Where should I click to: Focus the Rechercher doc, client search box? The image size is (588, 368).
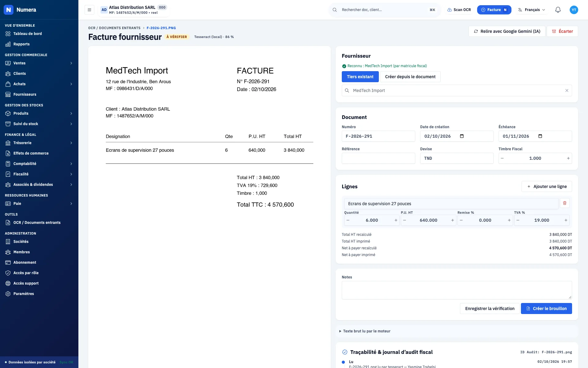[x=384, y=10]
